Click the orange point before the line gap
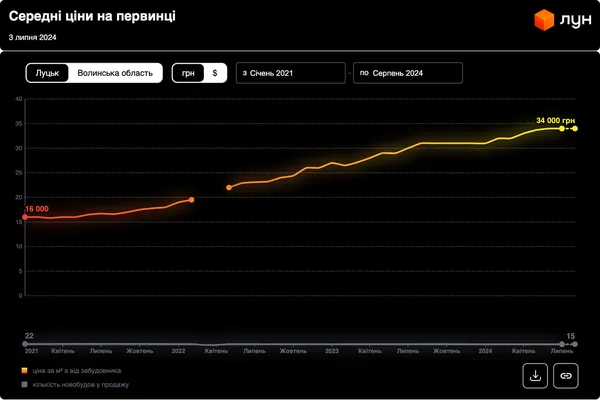 coord(191,200)
